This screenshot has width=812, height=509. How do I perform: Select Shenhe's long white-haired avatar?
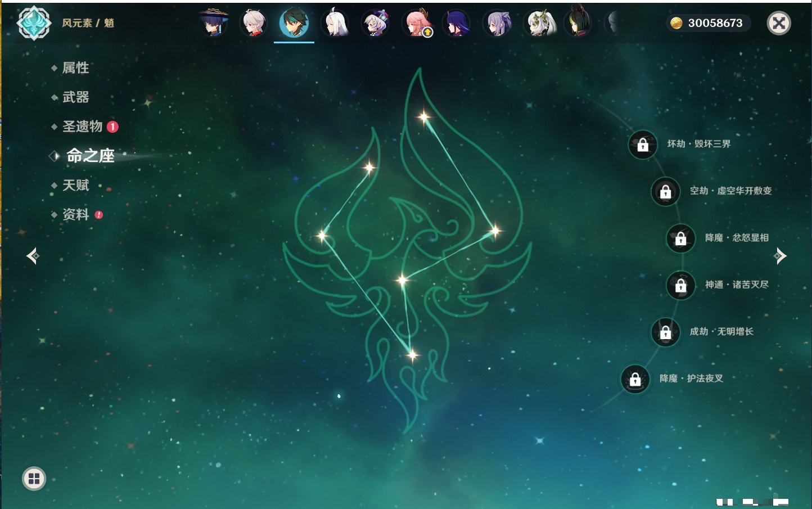pyautogui.click(x=335, y=23)
